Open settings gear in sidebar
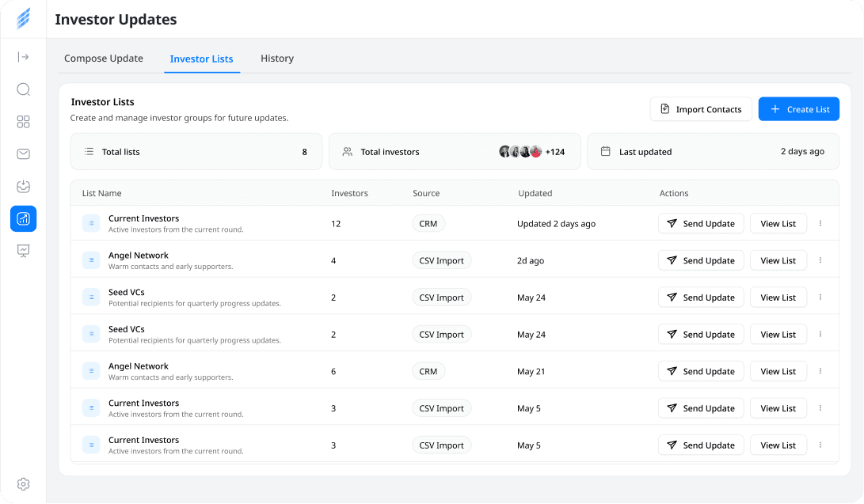This screenshot has height=504, width=864. 23,484
